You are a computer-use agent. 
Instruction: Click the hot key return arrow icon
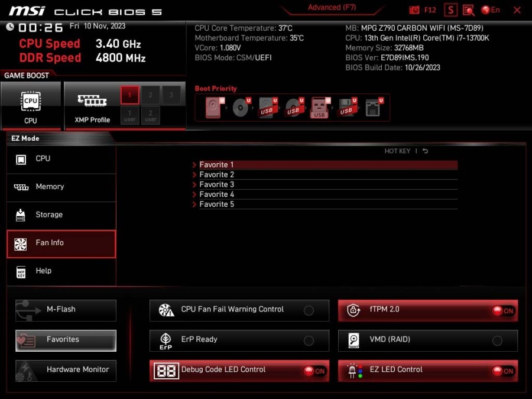point(426,151)
